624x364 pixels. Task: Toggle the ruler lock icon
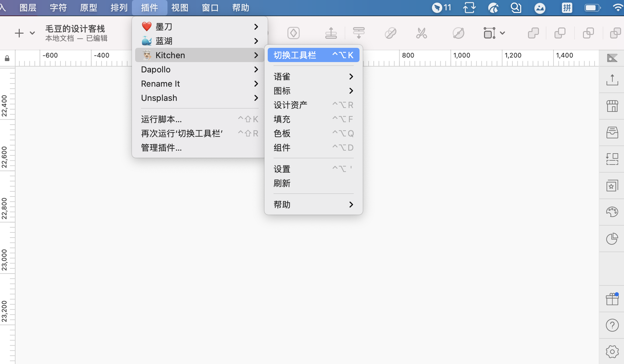(x=7, y=58)
